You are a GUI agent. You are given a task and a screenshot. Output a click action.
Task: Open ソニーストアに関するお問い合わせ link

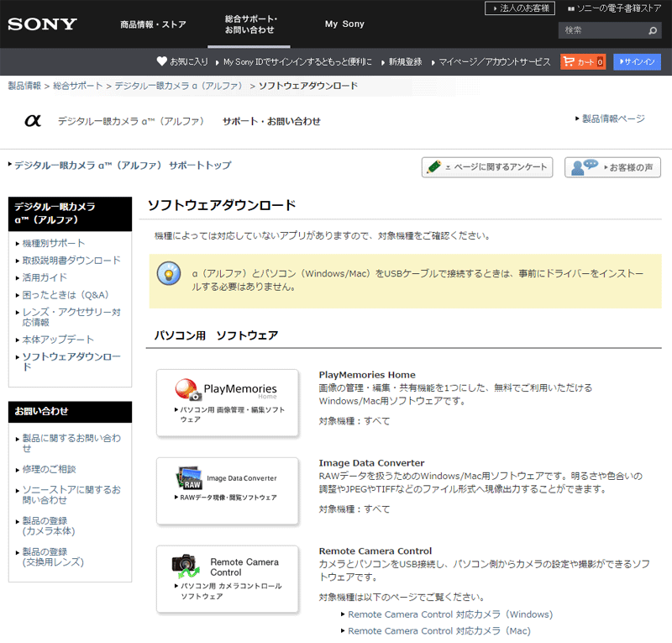[x=71, y=494]
